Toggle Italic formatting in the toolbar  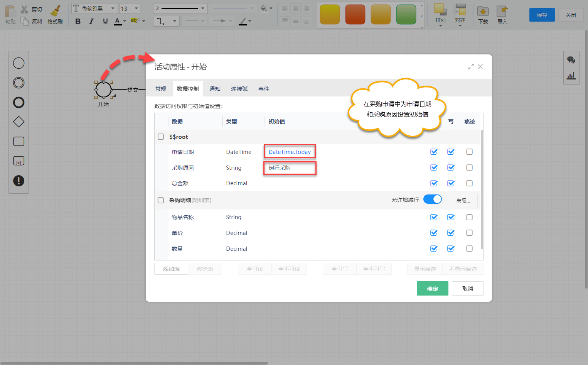point(91,21)
